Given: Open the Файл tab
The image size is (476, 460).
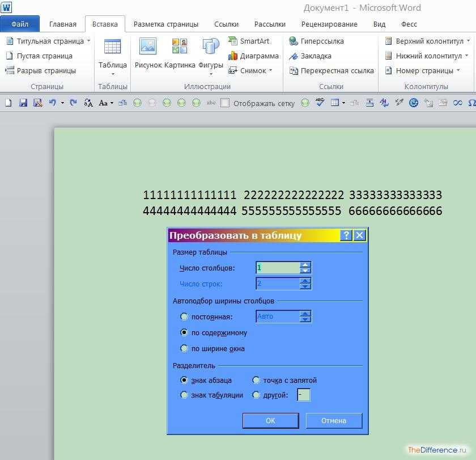Looking at the screenshot, I should 20,24.
